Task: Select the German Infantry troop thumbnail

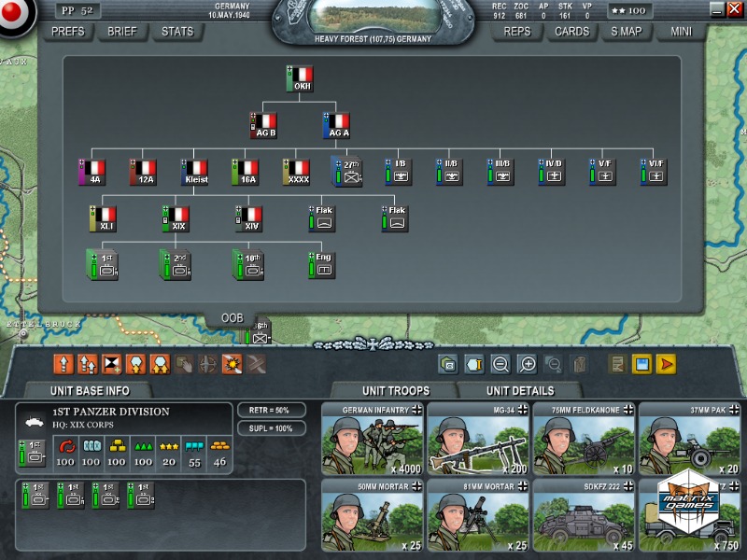Action: (x=372, y=439)
